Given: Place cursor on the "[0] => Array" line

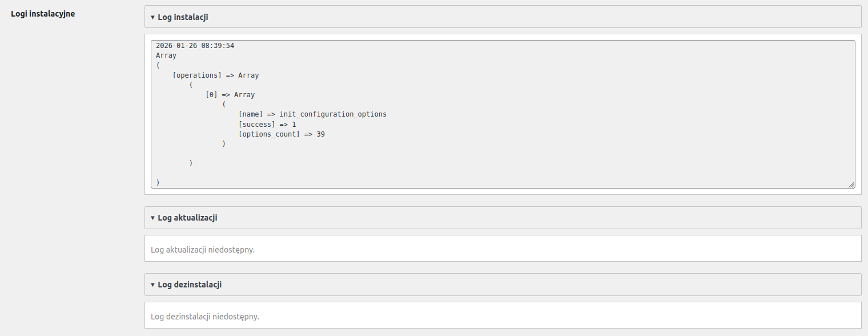Looking at the screenshot, I should tap(230, 95).
